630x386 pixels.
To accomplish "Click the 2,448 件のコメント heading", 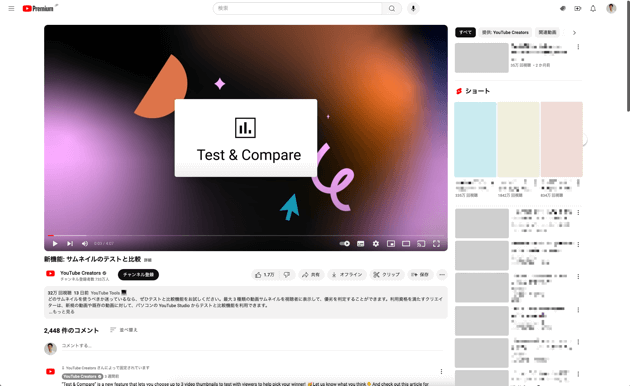I will click(71, 330).
